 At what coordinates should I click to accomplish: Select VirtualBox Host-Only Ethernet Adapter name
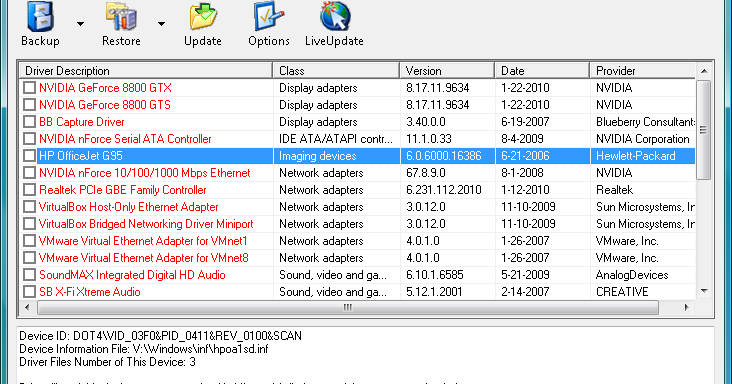pyautogui.click(x=128, y=207)
